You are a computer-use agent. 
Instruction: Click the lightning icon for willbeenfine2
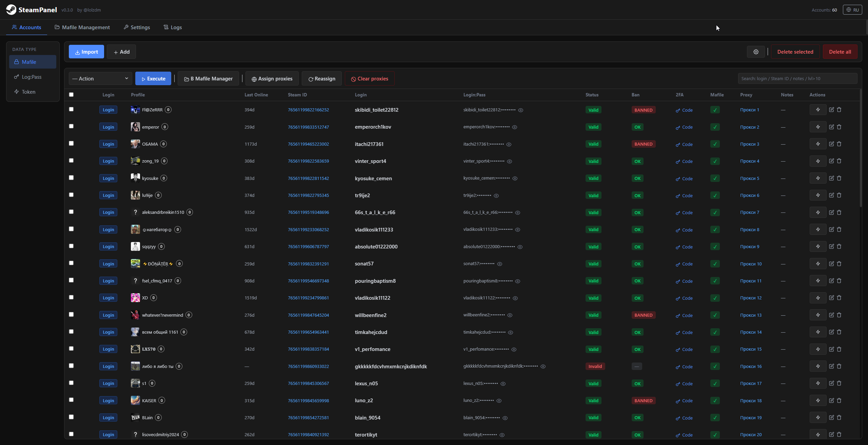point(818,315)
